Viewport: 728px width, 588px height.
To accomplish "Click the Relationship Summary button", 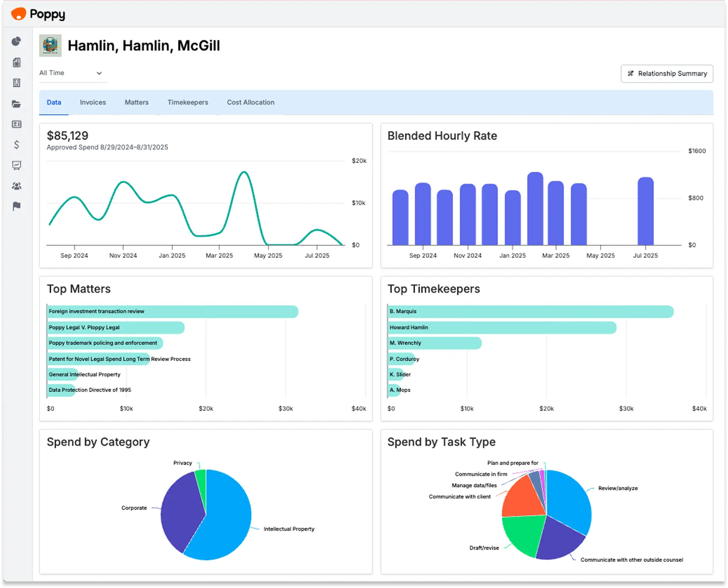I will tap(666, 74).
